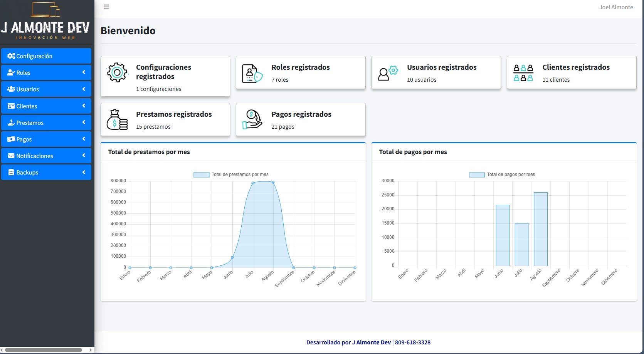Click the Joel Almonte user link
The height and width of the screenshot is (354, 644).
(x=616, y=7)
